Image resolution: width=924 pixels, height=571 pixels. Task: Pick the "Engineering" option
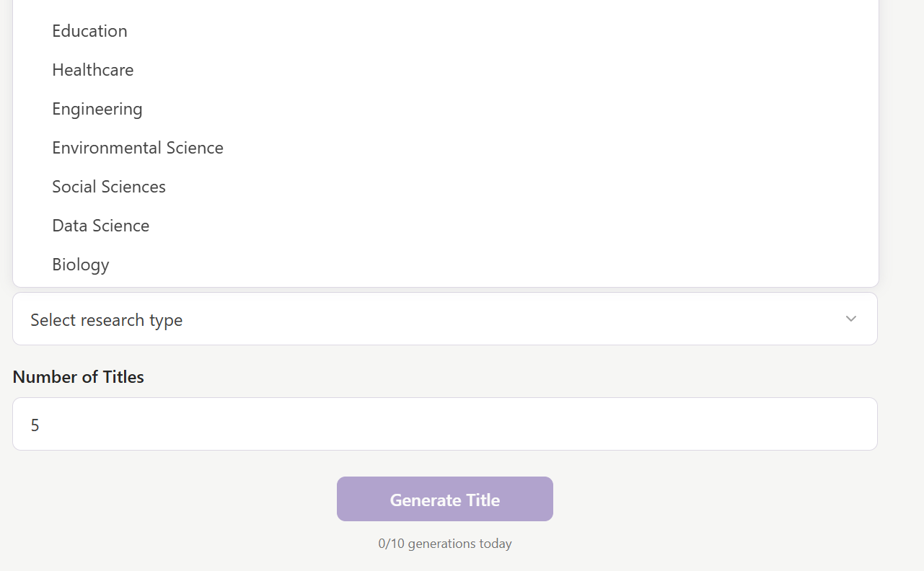tap(97, 108)
